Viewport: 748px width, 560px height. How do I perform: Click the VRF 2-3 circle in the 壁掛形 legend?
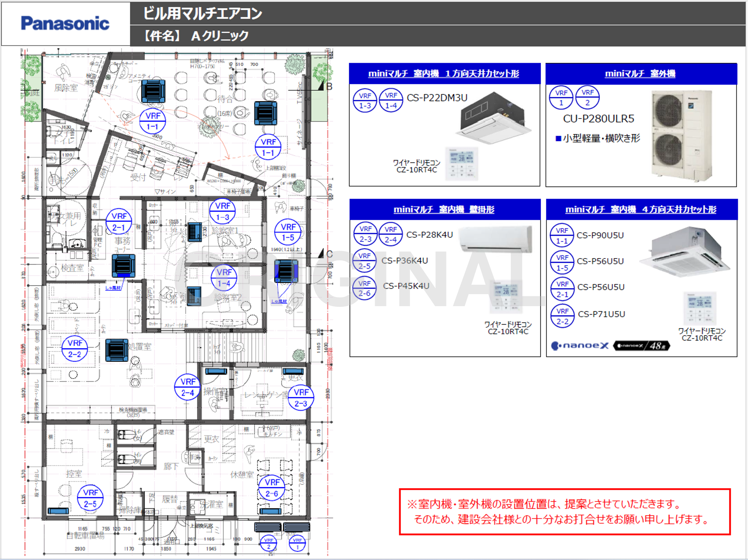tap(366, 234)
